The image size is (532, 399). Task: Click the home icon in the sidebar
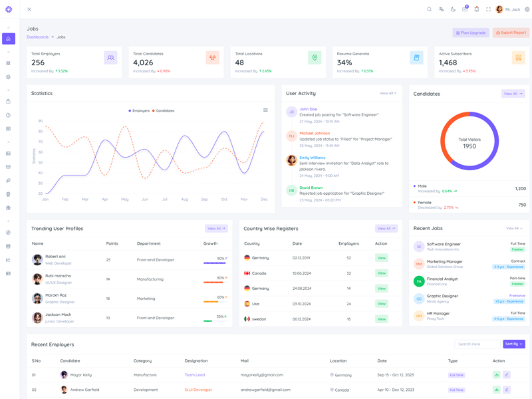click(x=9, y=39)
